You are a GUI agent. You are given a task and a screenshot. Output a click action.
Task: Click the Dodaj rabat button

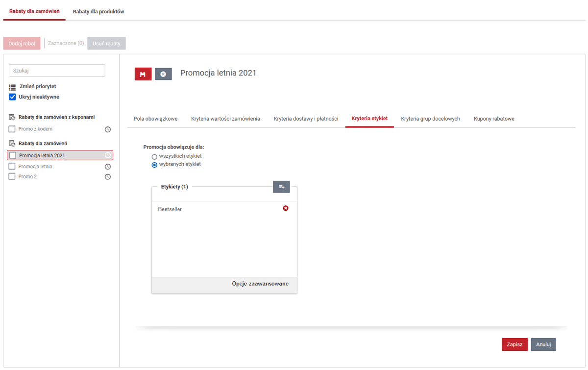click(x=22, y=43)
